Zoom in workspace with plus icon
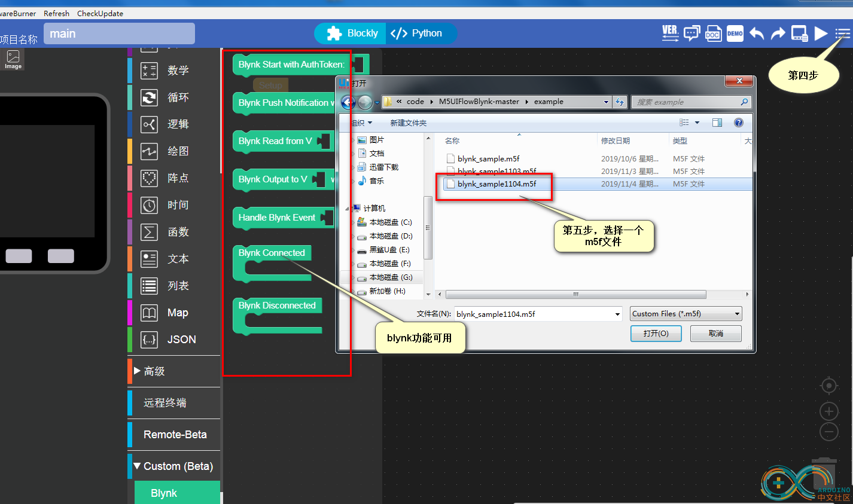Screen dimensions: 853x504 pyautogui.click(x=829, y=411)
